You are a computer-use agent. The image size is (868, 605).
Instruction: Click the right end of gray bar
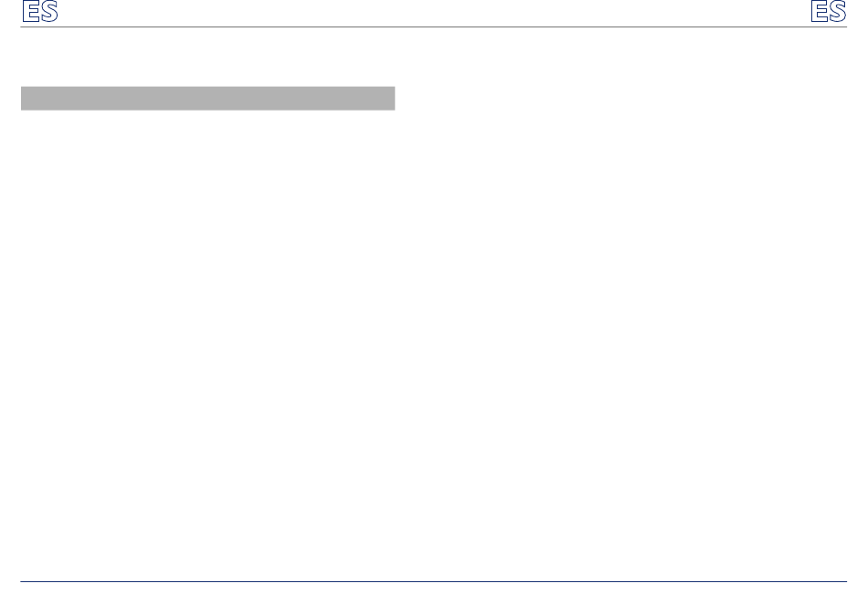pos(391,99)
